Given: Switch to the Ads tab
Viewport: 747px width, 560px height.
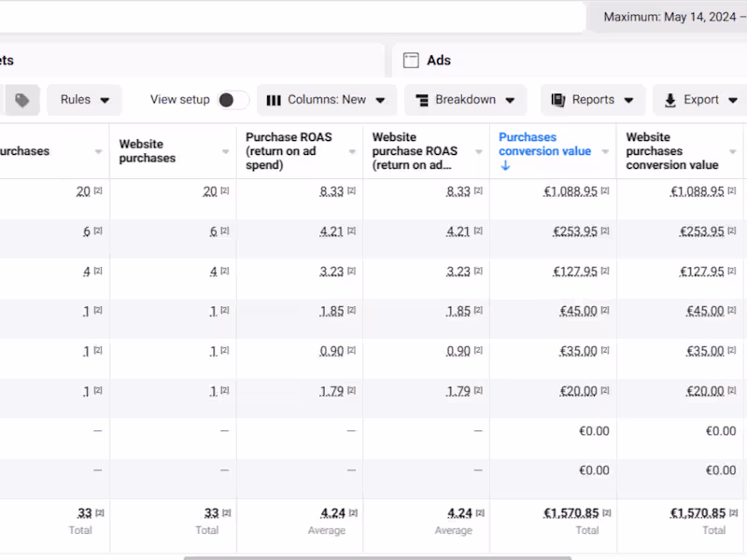Looking at the screenshot, I should [438, 61].
